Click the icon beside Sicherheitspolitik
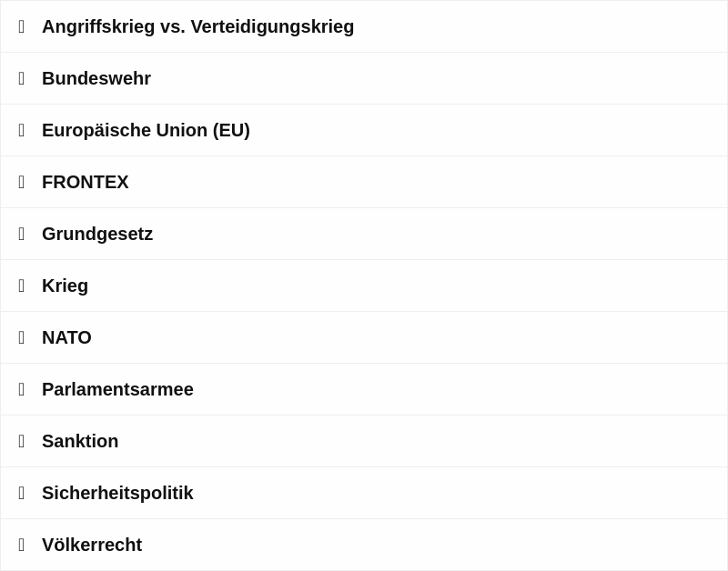 pos(21,493)
